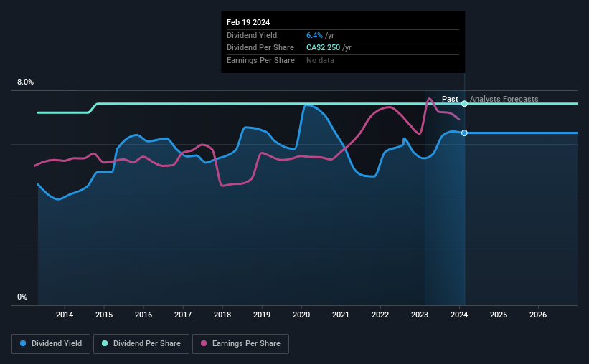
Task: Click the blue Dividend Yield legend dot
Action: click(x=23, y=343)
